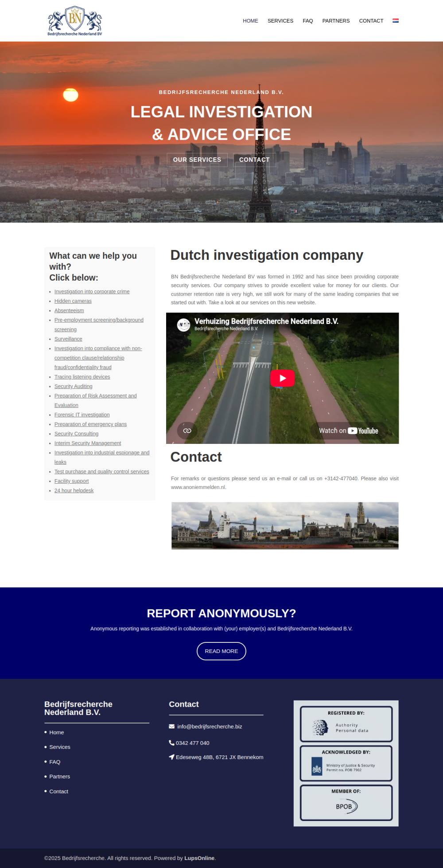This screenshot has height=868, width=443.
Task: Click Watch on YouTube button
Action: pos(349,430)
